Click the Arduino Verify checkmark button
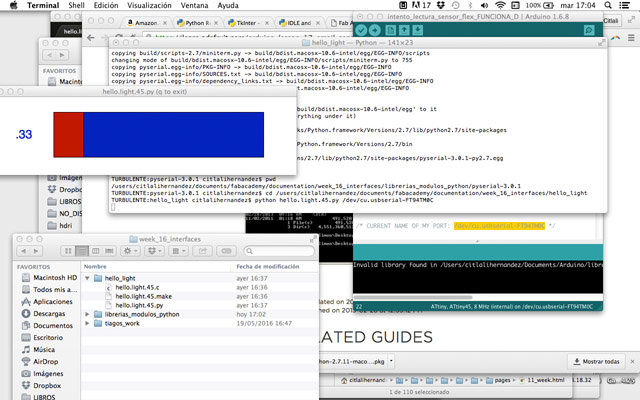 [361, 30]
